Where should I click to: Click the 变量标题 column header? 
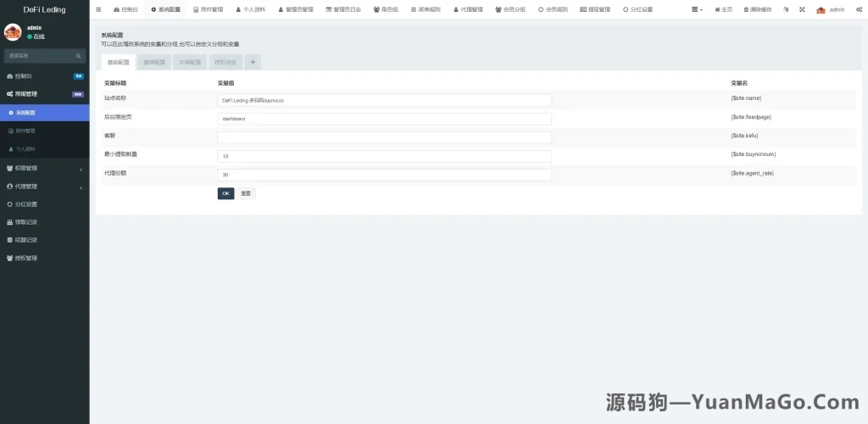pos(115,83)
